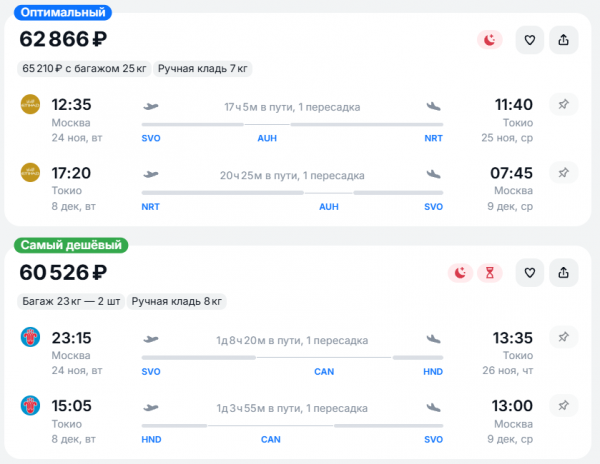Click hourglass long layover icon
Viewport: 600px width, 464px height.
[x=489, y=273]
